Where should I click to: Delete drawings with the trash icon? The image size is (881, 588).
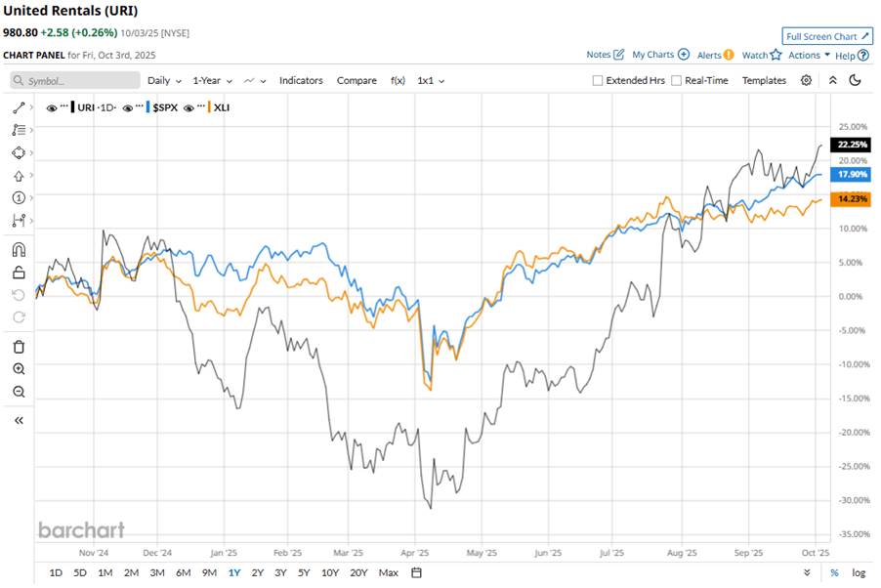click(x=19, y=347)
